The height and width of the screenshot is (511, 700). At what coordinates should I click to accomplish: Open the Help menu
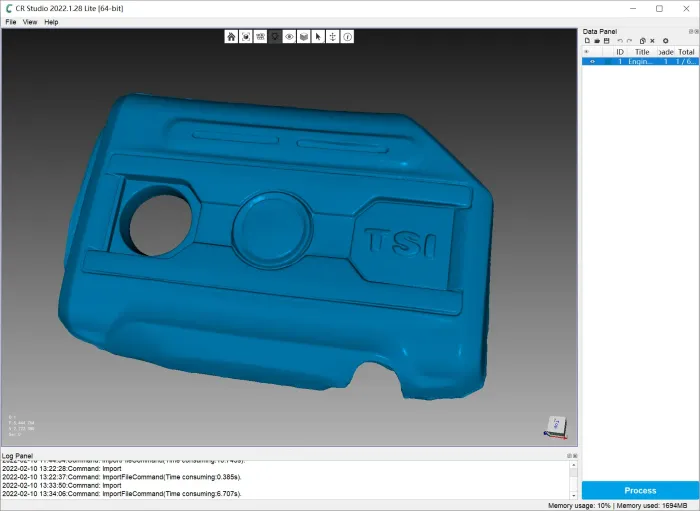coord(51,22)
